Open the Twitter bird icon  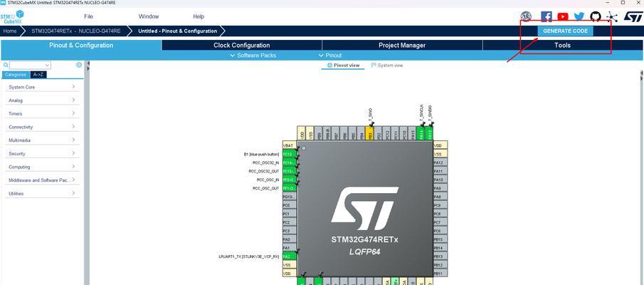(579, 16)
